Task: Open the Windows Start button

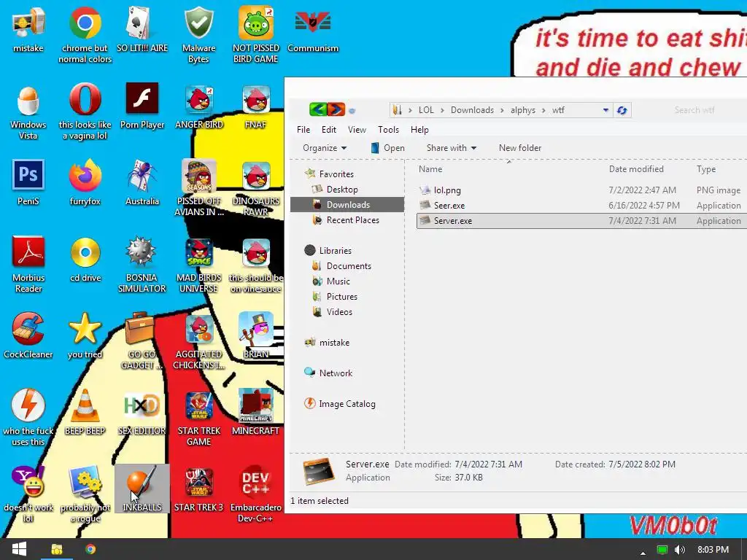Action: 19,549
